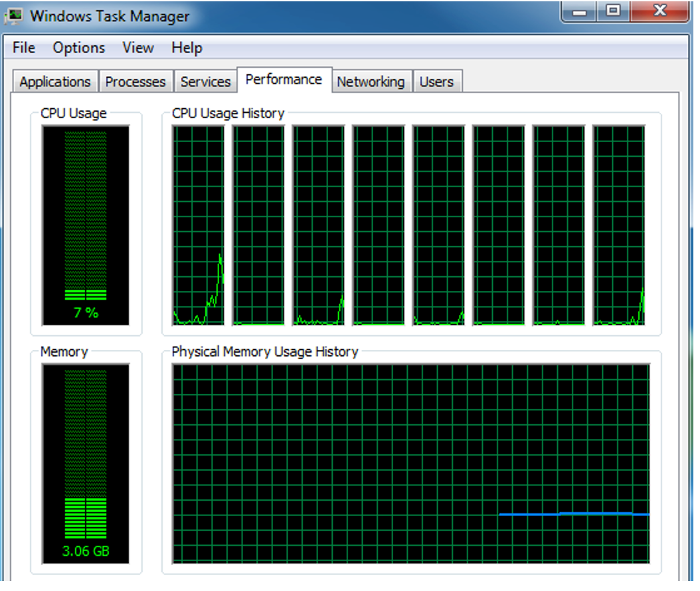The width and height of the screenshot is (700, 591).
Task: Switch to the Services tab
Action: (x=205, y=82)
